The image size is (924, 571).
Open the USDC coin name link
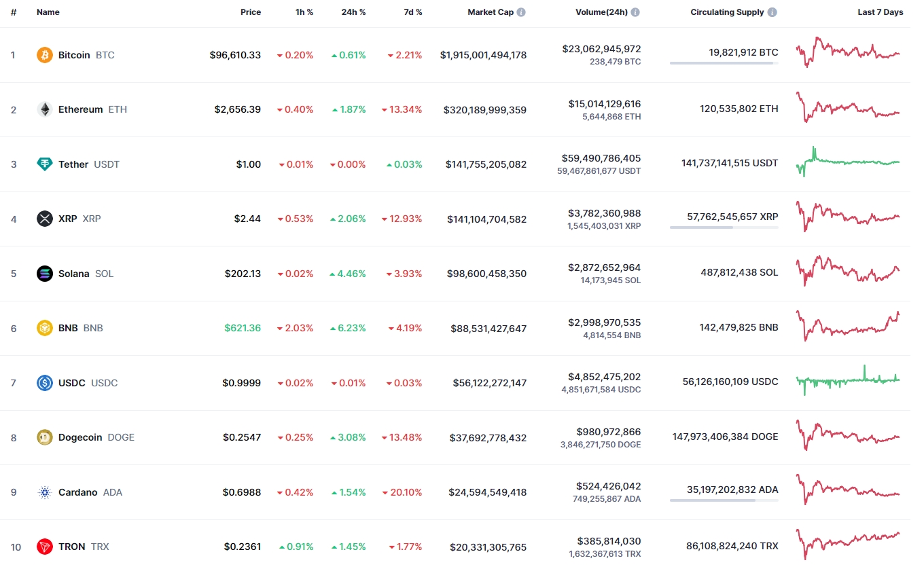click(72, 383)
